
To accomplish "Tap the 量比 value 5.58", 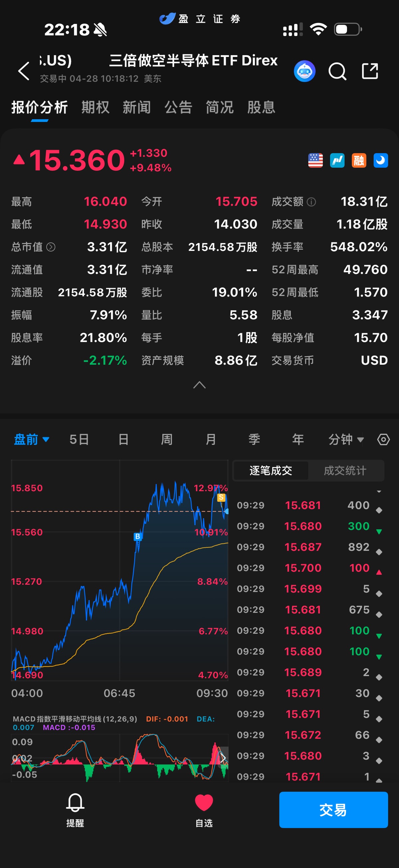I will coord(243,315).
